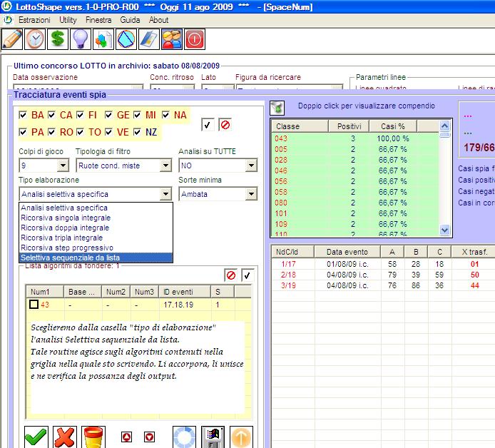Click the film and flag icon button
Image resolution: width=495 pixels, height=448 pixels.
[x=213, y=437]
